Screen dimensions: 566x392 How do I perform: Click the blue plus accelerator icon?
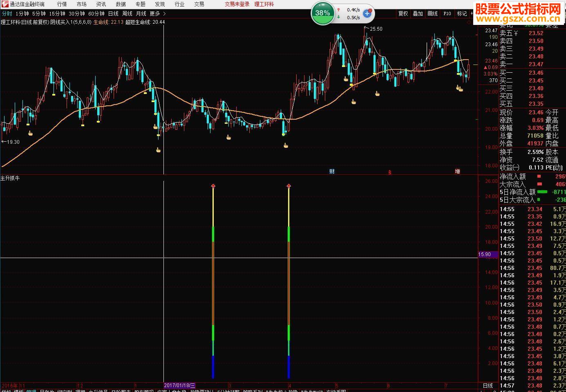pos(367,13)
